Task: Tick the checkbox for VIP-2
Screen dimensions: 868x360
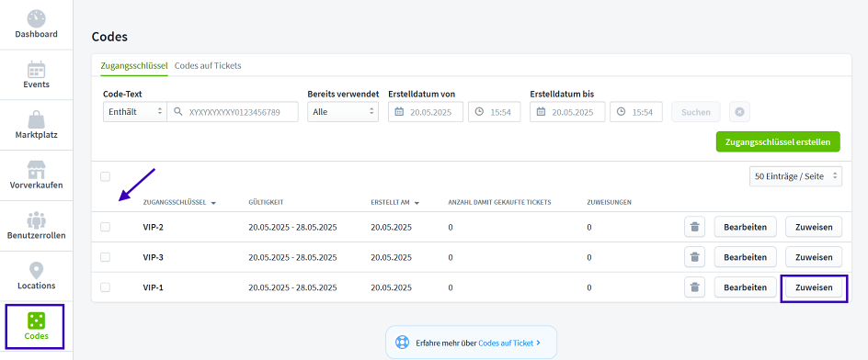Action: pos(105,227)
